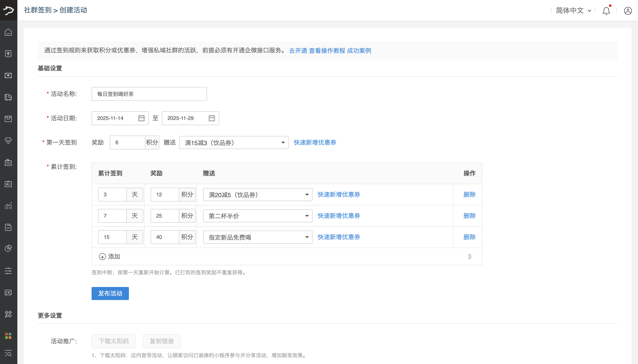638x364 pixels.
Task: Click the diamond membership sidebar icon
Action: click(8, 141)
